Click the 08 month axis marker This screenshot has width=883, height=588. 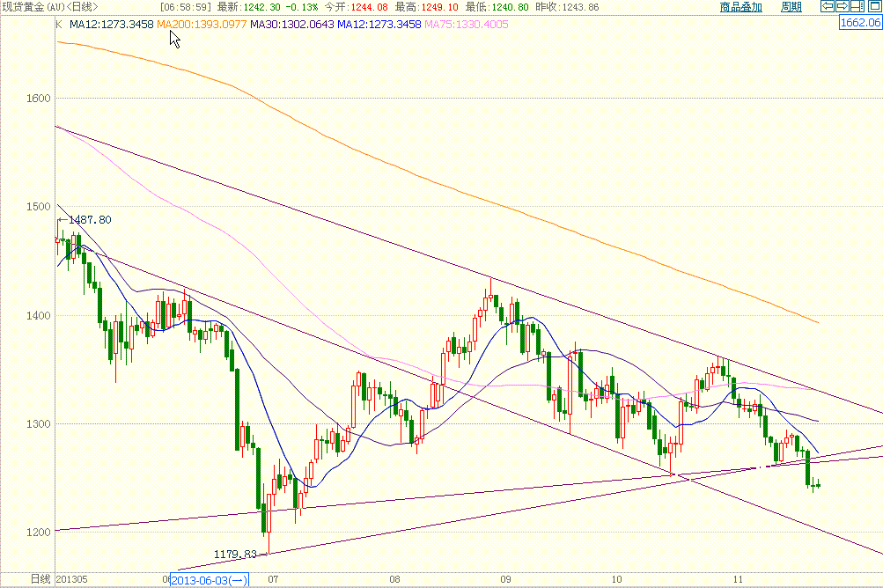394,579
